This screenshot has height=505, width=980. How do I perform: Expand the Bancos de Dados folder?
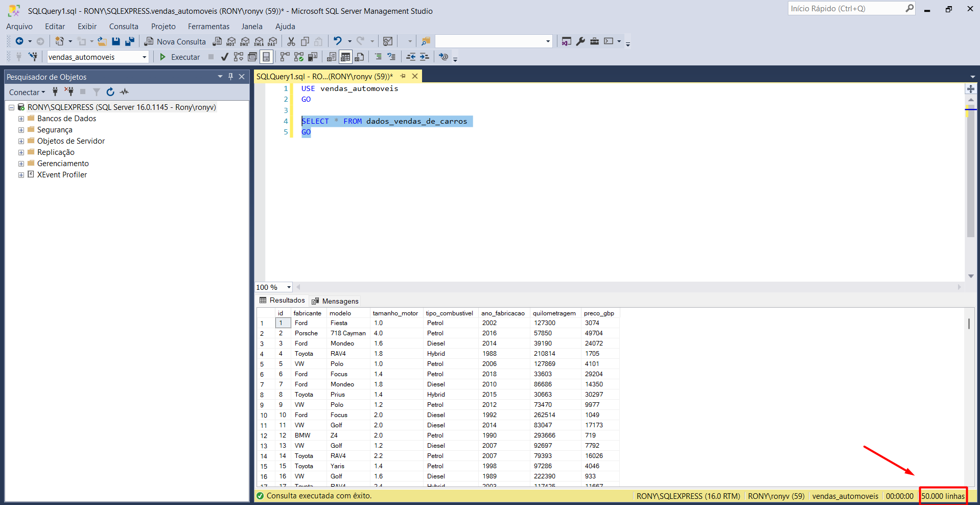(x=21, y=119)
